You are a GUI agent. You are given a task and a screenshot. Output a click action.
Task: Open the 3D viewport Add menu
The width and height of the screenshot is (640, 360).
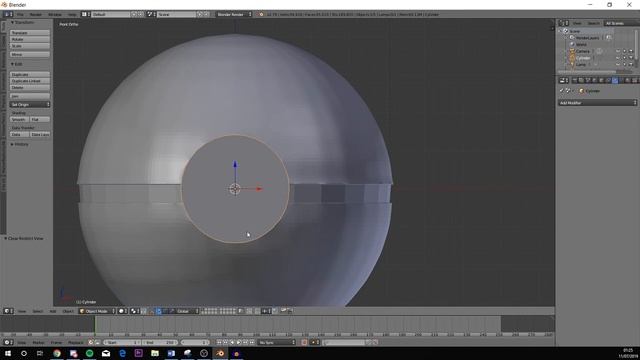click(53, 311)
